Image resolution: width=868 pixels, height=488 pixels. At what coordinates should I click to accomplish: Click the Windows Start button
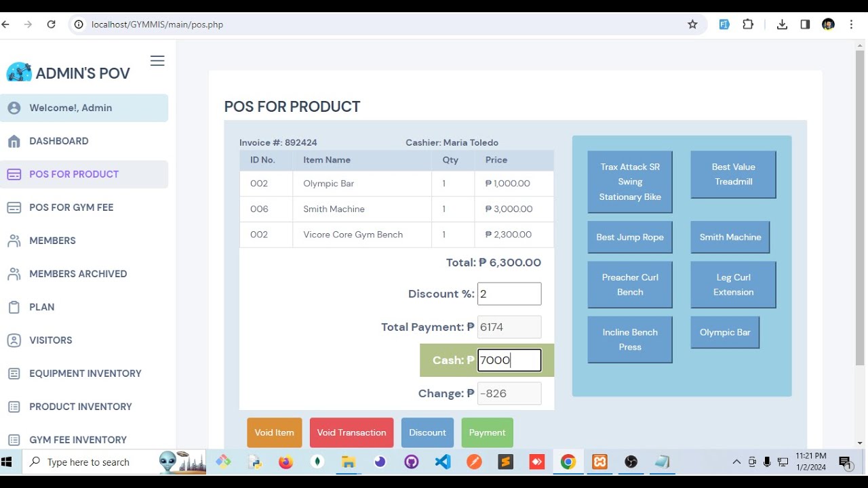coord(7,462)
